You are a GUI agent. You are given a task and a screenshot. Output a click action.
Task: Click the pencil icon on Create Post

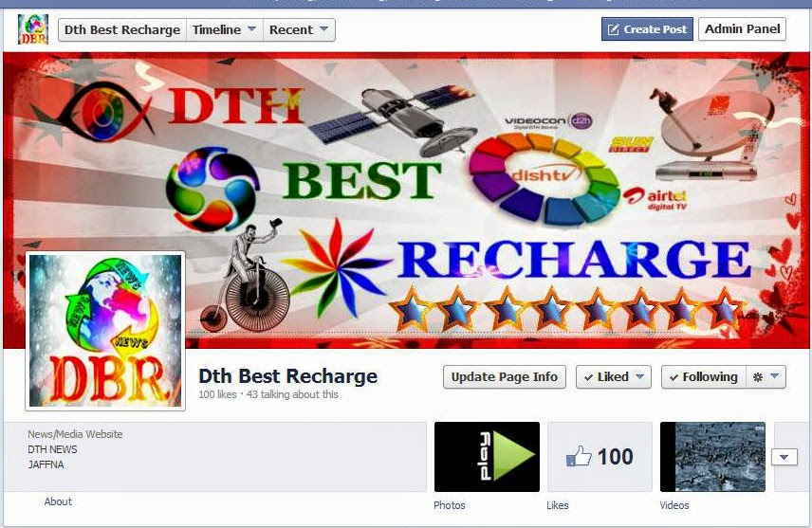pos(613,29)
